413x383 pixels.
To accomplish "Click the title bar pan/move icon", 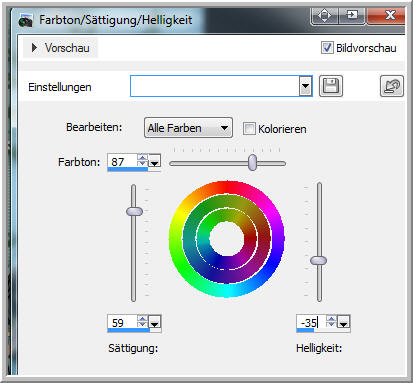I will click(324, 15).
